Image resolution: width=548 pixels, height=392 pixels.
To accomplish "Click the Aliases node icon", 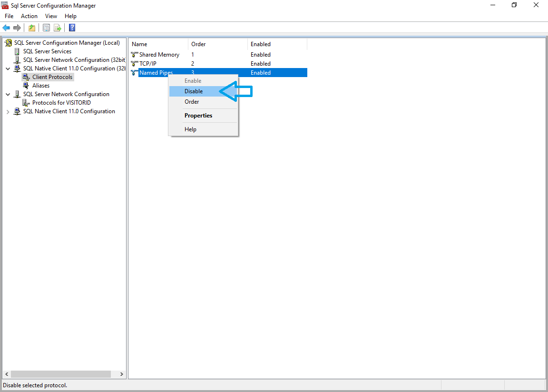I will (x=26, y=86).
